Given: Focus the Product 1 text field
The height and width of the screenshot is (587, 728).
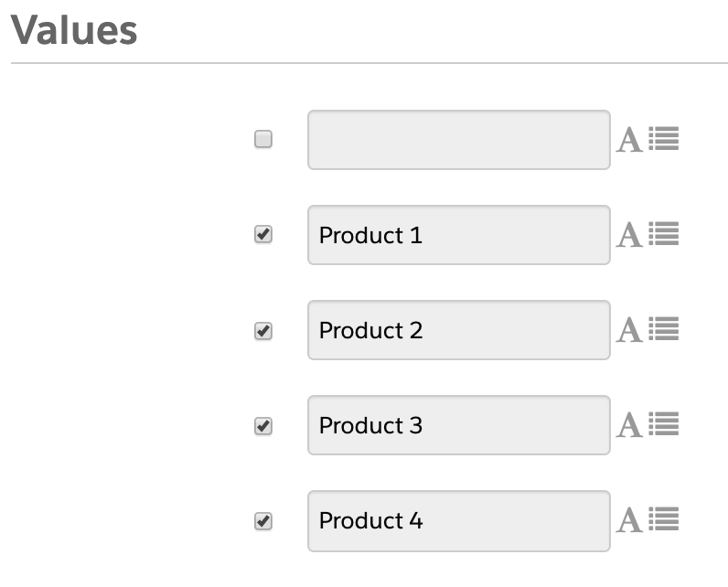Looking at the screenshot, I should click(458, 235).
